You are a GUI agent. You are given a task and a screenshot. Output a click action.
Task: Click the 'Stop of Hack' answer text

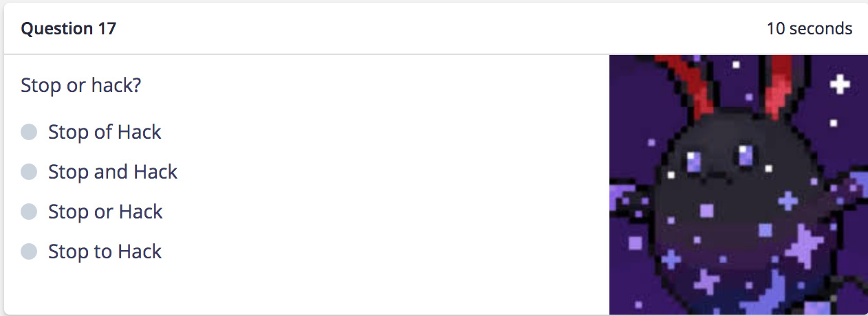click(105, 132)
